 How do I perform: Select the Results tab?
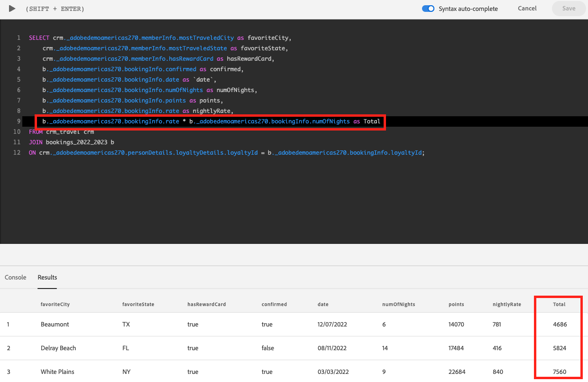(47, 277)
